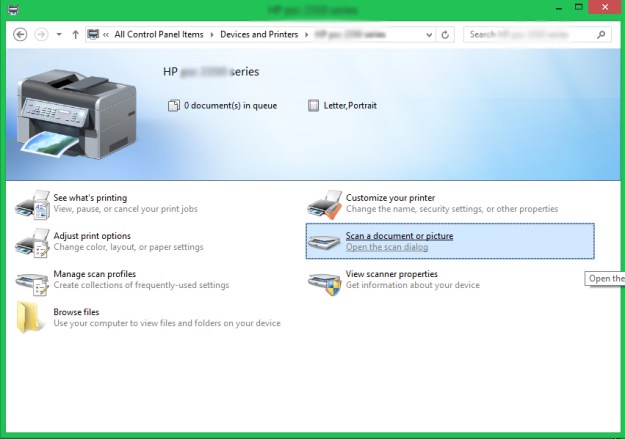Click the search magnifier icon
625x439 pixels.
coord(601,34)
